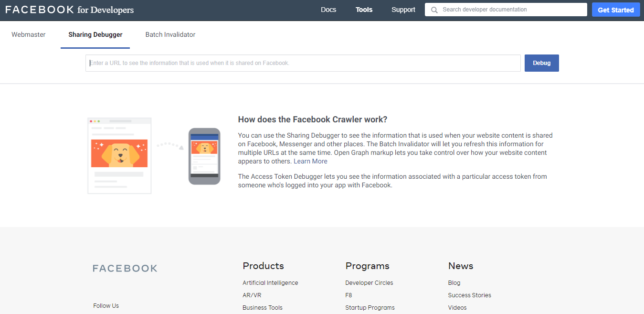Viewport: 644px width, 314px height.
Task: Open the F8 link under Programs
Action: tap(348, 295)
